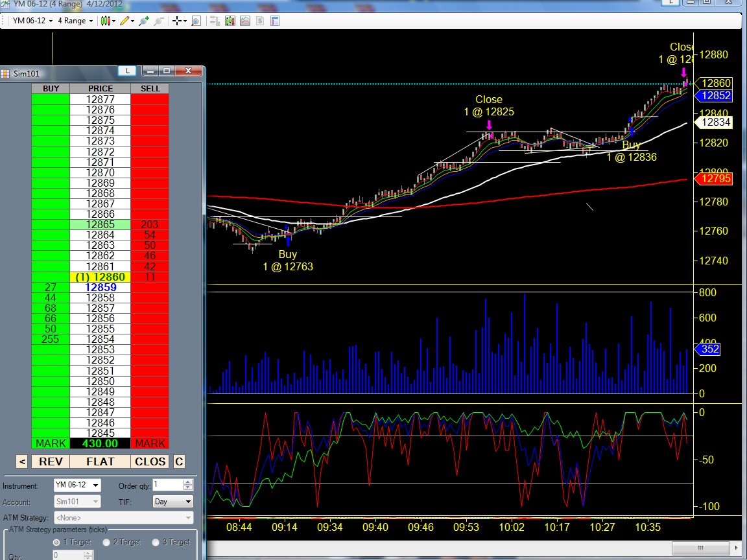Click the highlighted 12865 price cell
Screen dimensions: 747x560
tap(100, 225)
